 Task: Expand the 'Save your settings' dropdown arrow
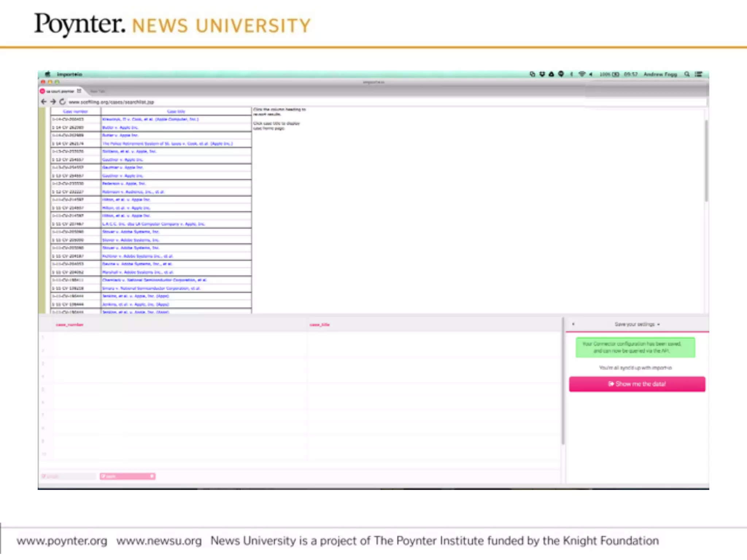(x=658, y=324)
